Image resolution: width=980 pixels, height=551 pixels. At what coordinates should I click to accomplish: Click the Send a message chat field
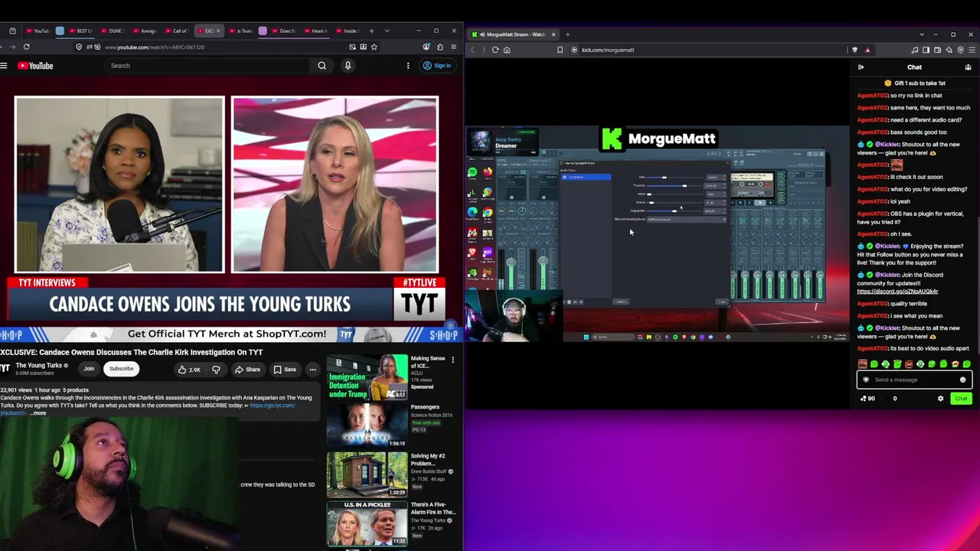coord(913,380)
